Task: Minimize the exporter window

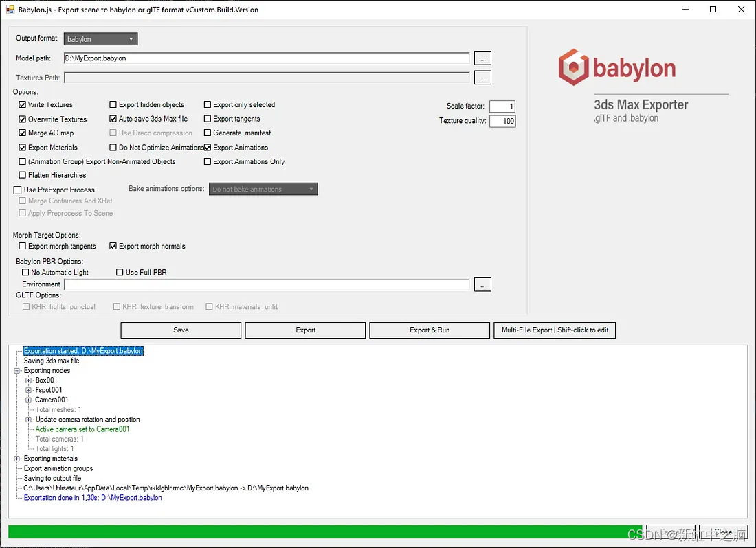Action: [686, 9]
